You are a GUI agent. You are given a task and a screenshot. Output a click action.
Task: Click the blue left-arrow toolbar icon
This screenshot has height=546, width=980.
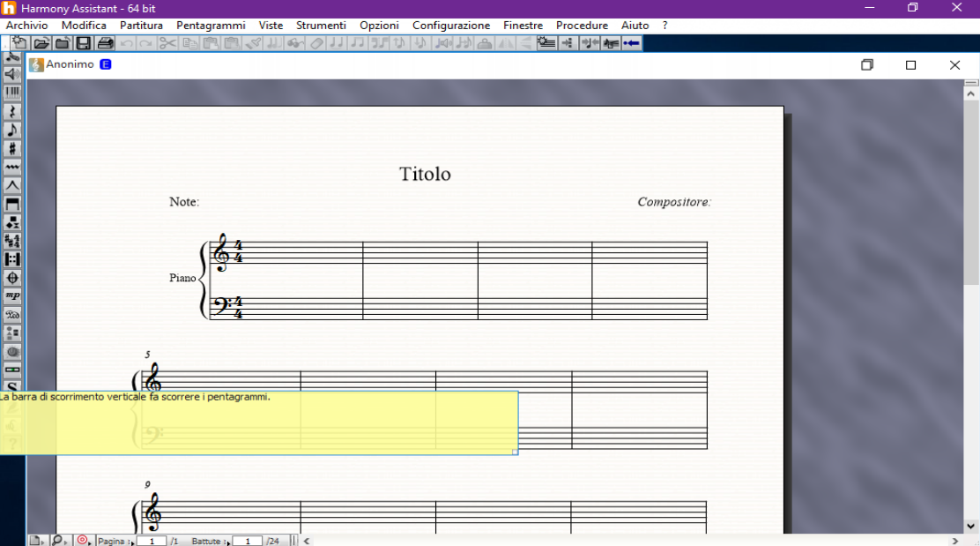click(631, 43)
